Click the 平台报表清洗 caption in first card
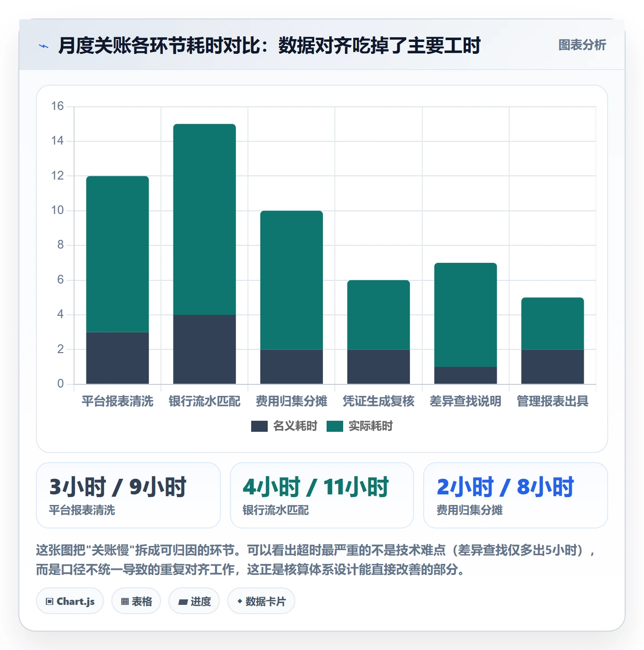 click(x=82, y=510)
